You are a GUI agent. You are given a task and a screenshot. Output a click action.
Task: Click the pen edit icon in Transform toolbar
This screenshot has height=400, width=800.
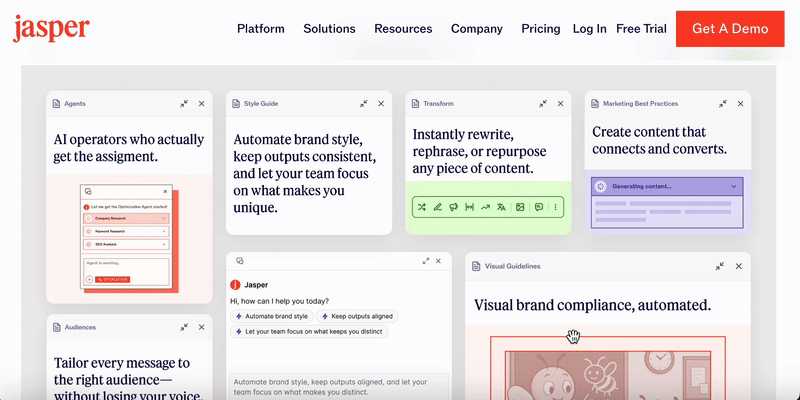coord(437,207)
